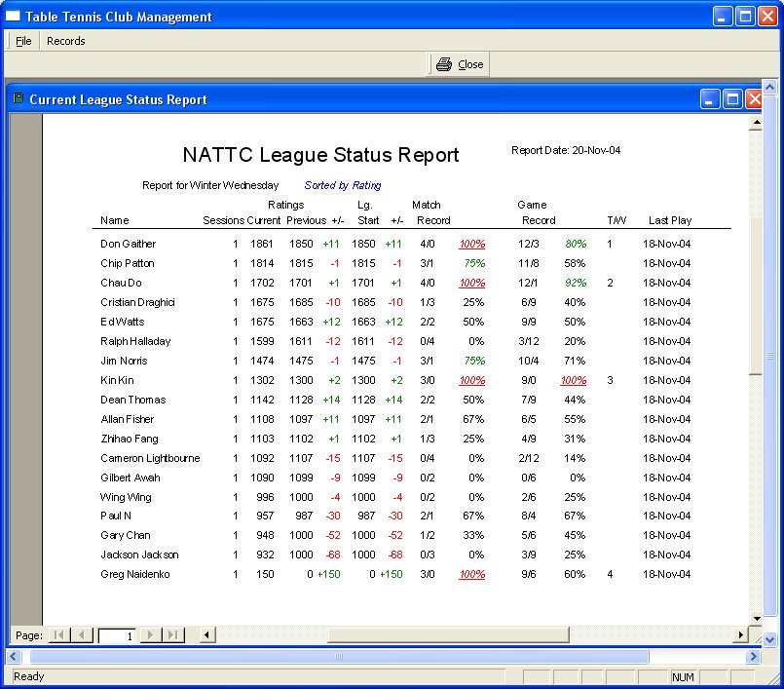Click the page number input field

tap(117, 635)
